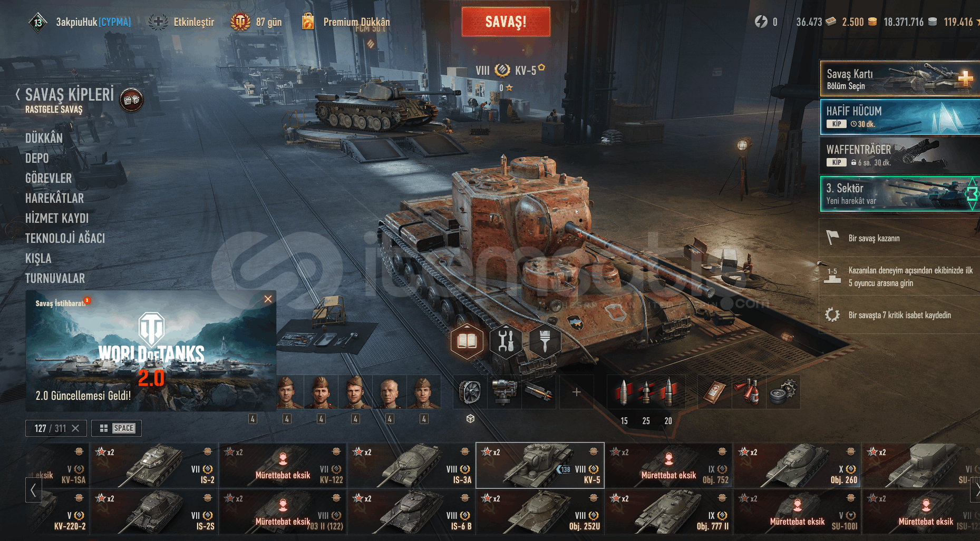
Task: Close the Savaş İstihbaratı news banner
Action: [x=268, y=299]
